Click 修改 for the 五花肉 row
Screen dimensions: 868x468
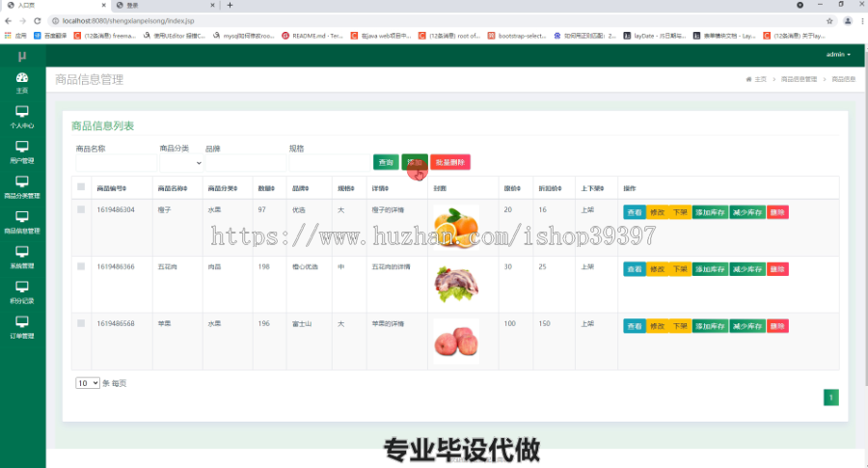click(657, 269)
